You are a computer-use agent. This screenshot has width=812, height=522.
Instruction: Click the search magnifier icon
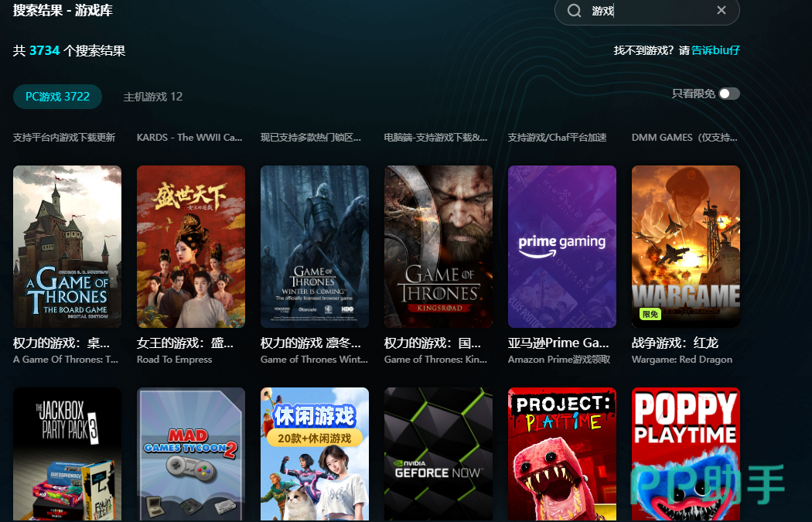(574, 11)
